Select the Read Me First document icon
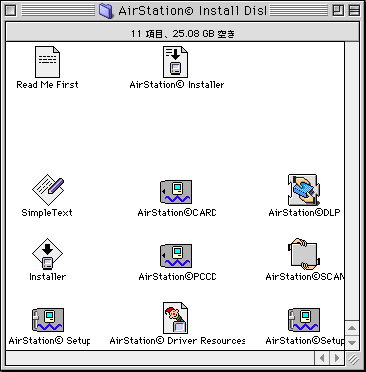 point(47,62)
